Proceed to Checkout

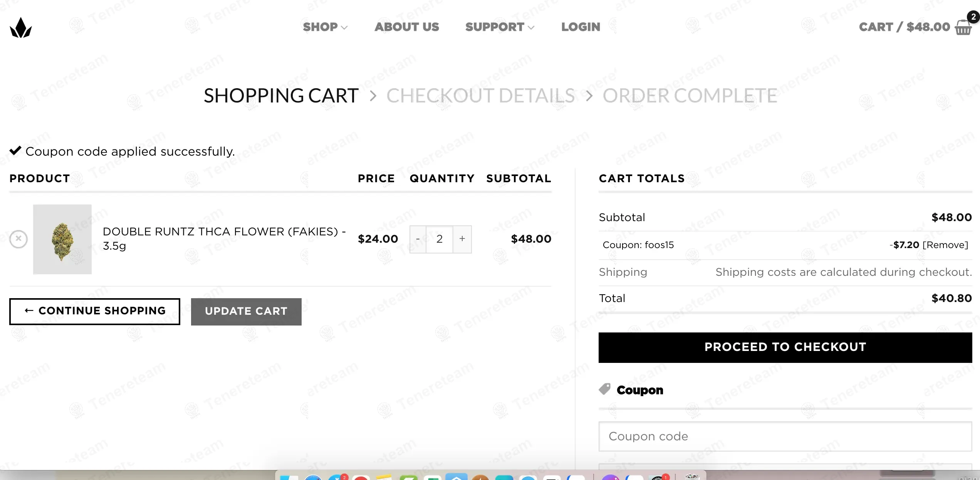785,347
